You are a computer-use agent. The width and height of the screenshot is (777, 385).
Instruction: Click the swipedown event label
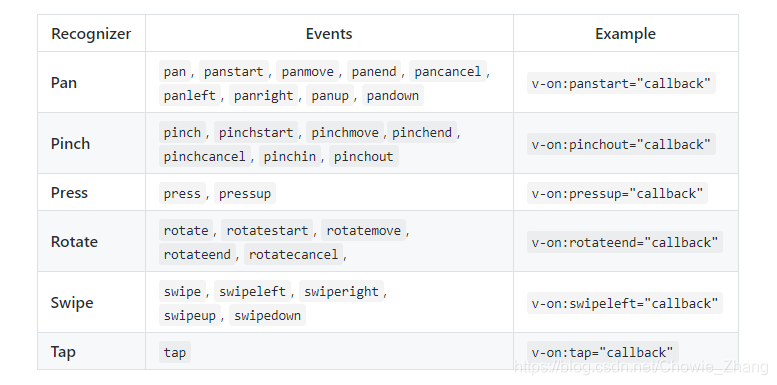(267, 315)
